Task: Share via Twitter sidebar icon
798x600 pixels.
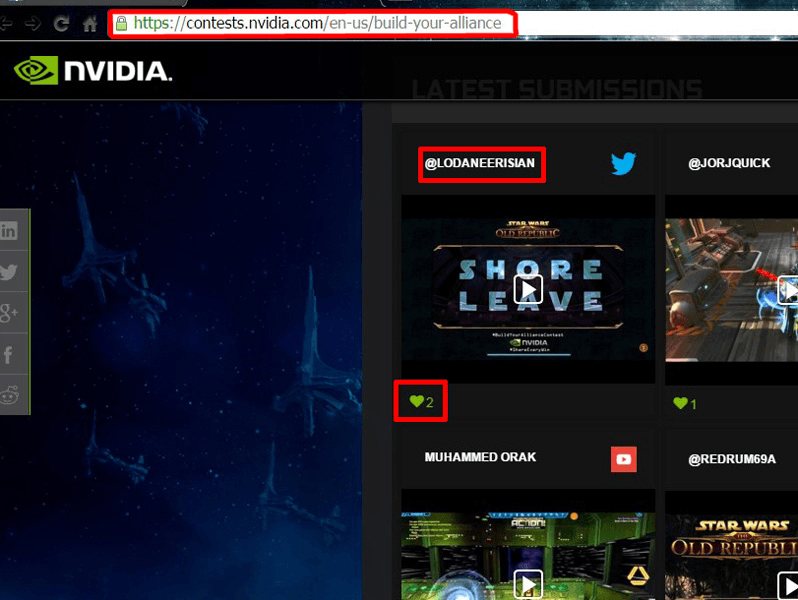Action: (x=9, y=271)
